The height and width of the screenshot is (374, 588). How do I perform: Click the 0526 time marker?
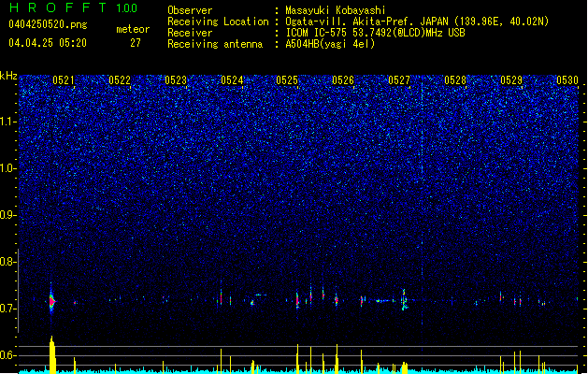point(343,80)
